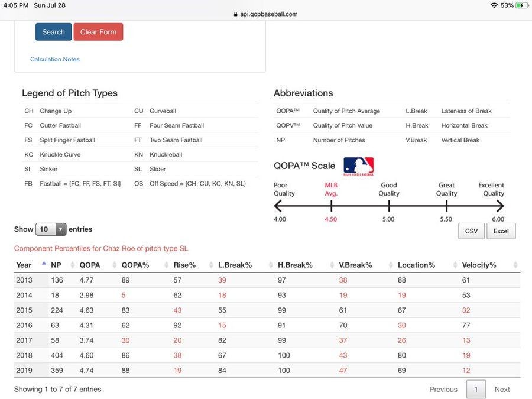Sort table by NP column arrows
The width and height of the screenshot is (532, 399).
[x=72, y=265]
